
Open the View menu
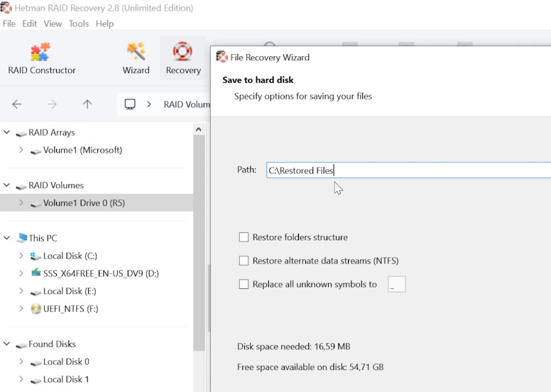click(x=53, y=23)
